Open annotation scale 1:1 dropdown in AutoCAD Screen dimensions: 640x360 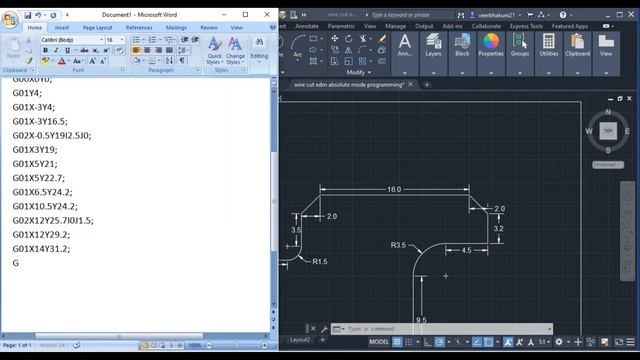[x=544, y=342]
